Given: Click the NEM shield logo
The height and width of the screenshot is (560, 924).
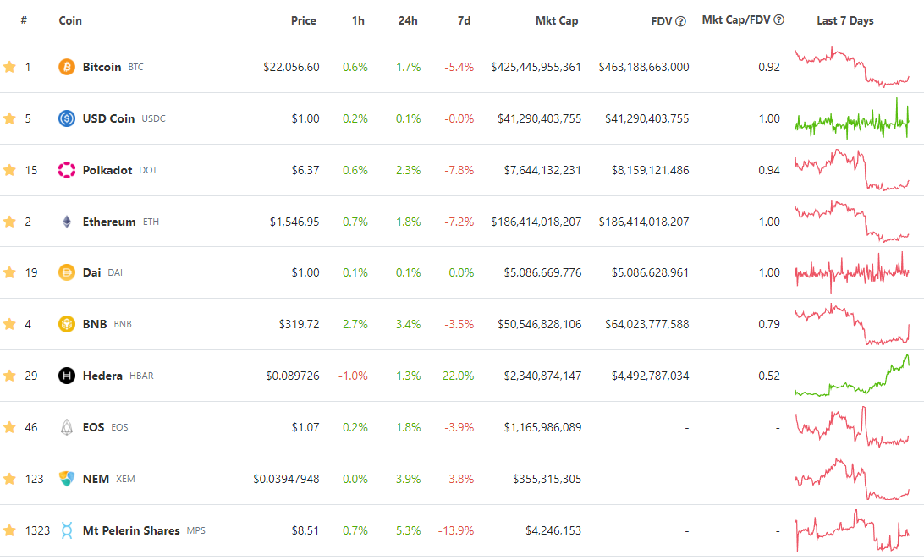Looking at the screenshot, I should tap(67, 479).
